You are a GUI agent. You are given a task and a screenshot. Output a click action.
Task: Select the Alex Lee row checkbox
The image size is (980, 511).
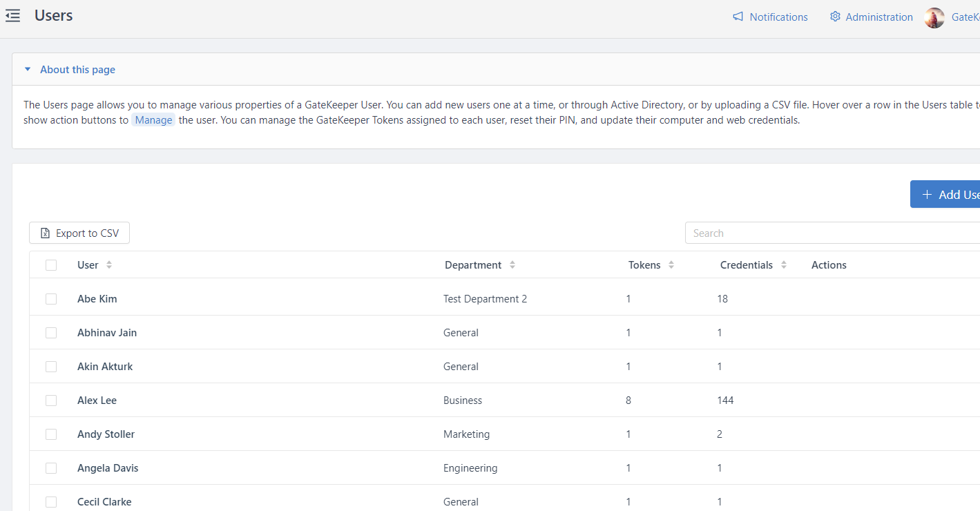pos(51,401)
